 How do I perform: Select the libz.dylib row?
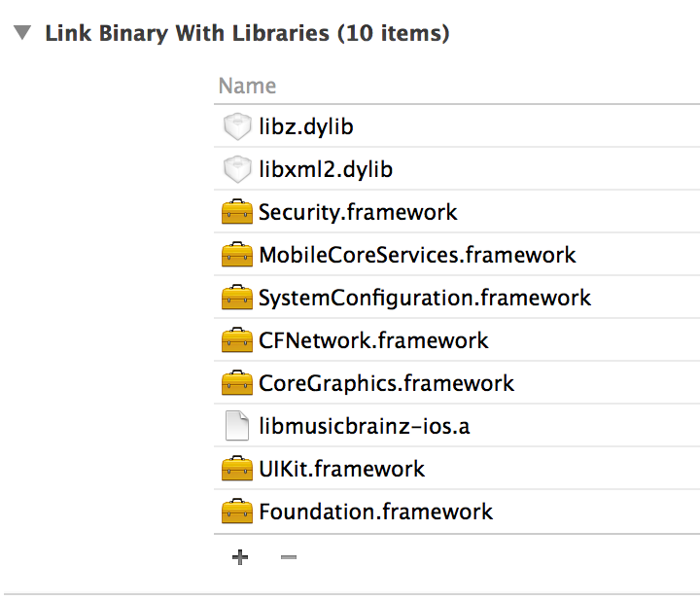457,126
